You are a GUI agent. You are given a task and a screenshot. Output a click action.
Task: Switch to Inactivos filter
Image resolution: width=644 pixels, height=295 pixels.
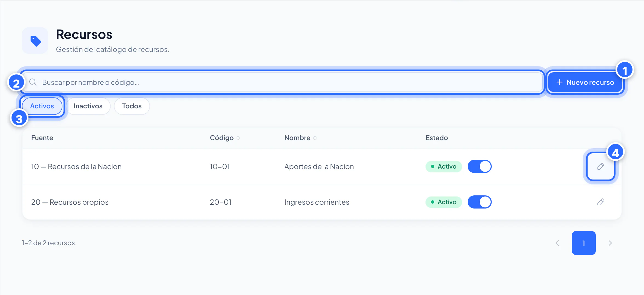coord(88,106)
